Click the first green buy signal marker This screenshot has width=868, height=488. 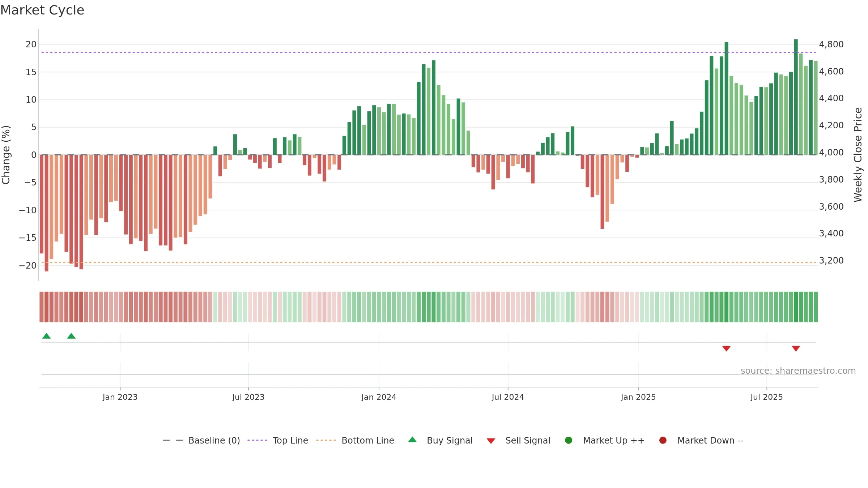coord(46,336)
